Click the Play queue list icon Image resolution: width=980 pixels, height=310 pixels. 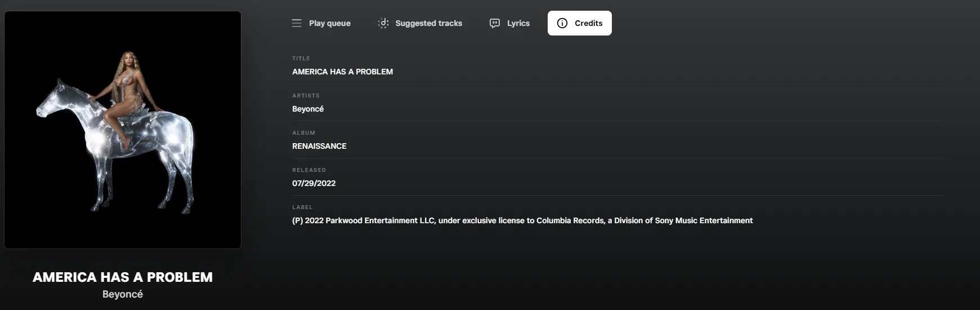click(x=297, y=23)
